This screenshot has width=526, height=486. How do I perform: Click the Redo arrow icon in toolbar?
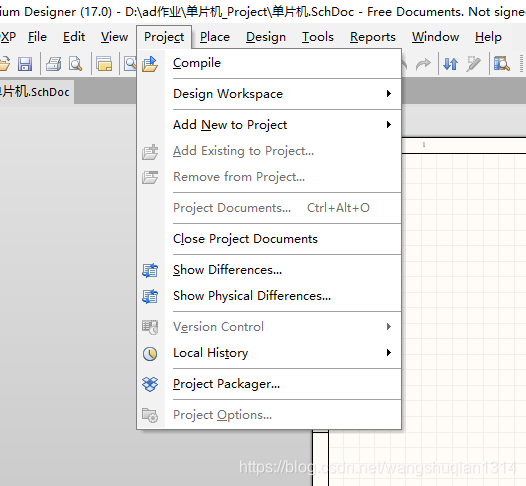pyautogui.click(x=423, y=64)
